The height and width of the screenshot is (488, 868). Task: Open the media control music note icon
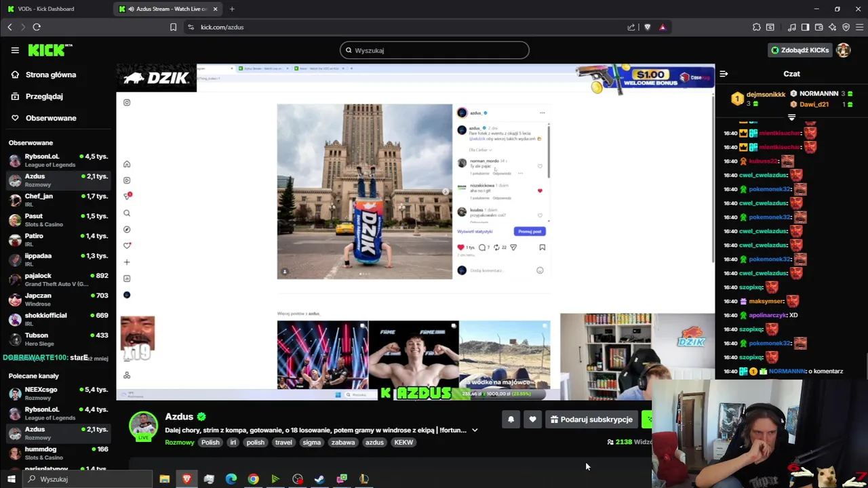click(792, 27)
